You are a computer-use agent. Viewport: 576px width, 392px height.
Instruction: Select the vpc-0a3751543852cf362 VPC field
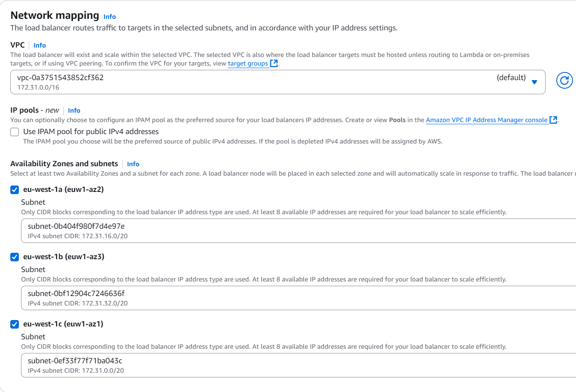[x=257, y=82]
